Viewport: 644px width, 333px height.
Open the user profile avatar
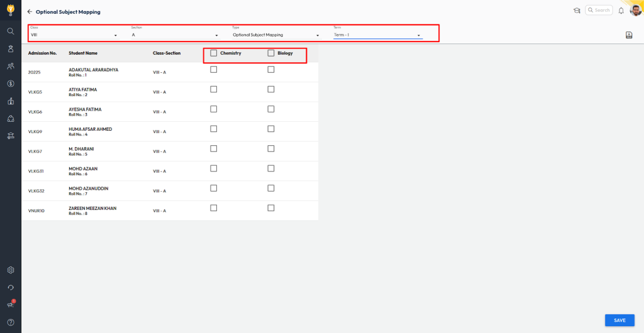pyautogui.click(x=635, y=11)
